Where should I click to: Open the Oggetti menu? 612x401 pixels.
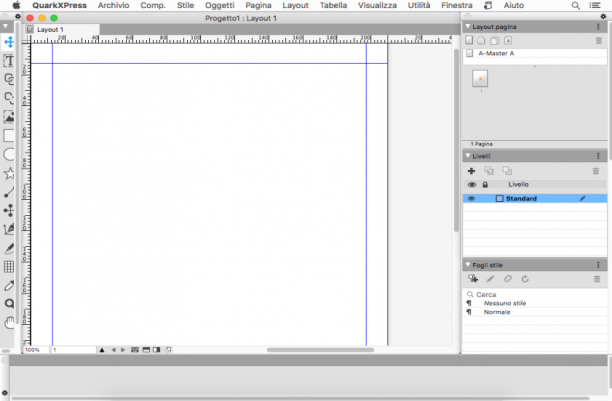pyautogui.click(x=220, y=5)
